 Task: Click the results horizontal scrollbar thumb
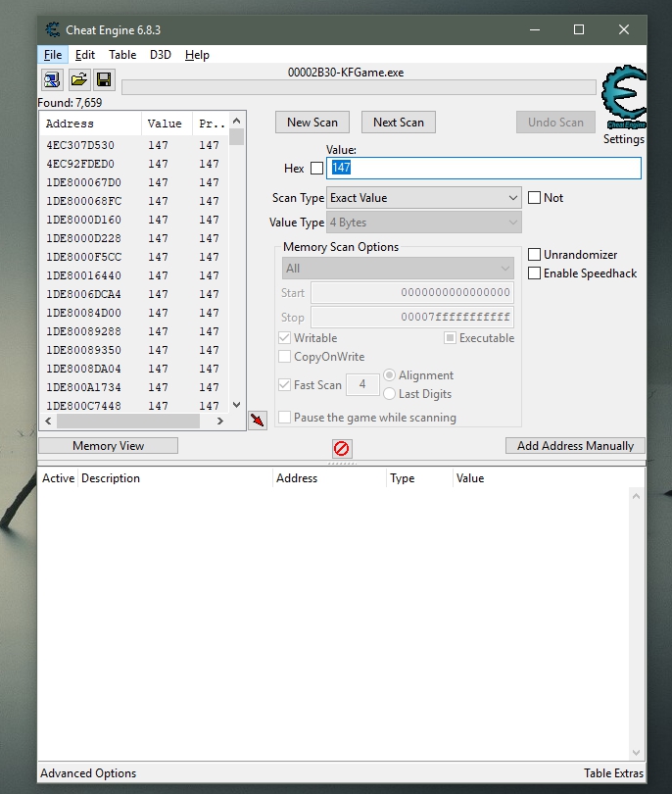coord(128,421)
